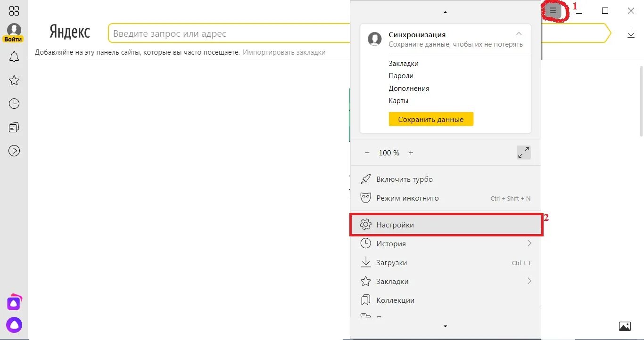Open the tableau grid icon

point(14,11)
